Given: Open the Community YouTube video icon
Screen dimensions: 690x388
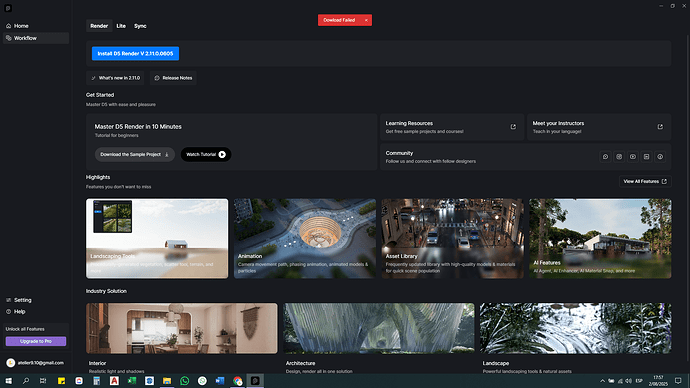Looking at the screenshot, I should click(x=633, y=157).
